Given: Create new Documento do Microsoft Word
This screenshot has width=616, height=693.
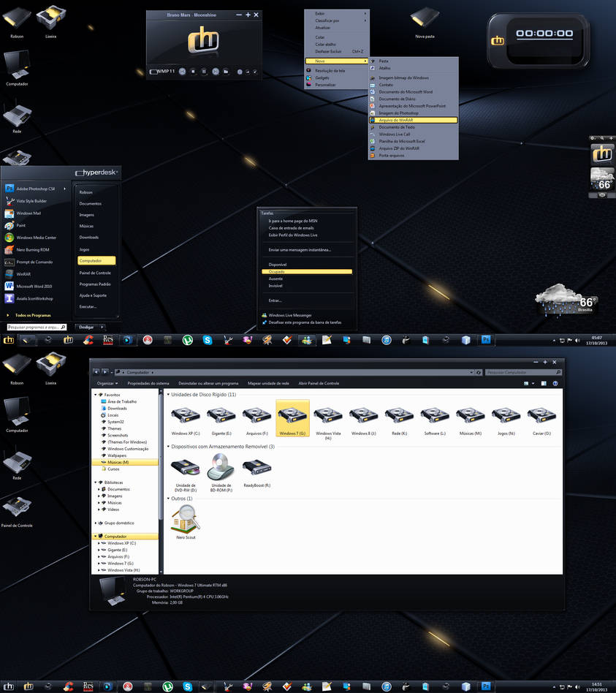Looking at the screenshot, I should click(x=413, y=92).
